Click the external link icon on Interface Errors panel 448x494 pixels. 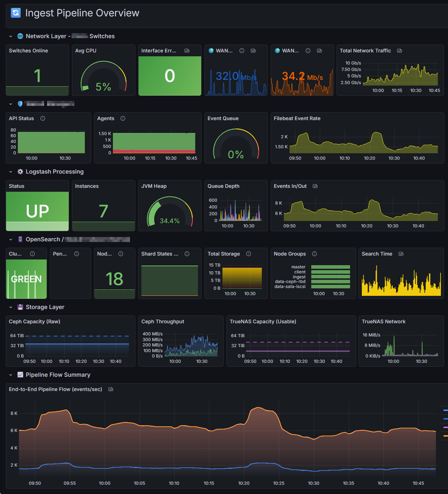click(187, 51)
